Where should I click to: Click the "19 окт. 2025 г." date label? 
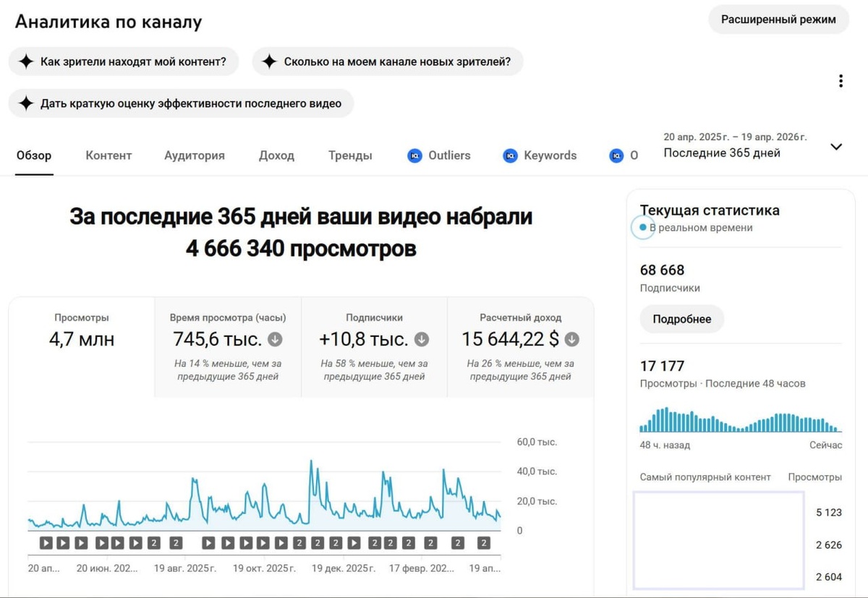coord(264,568)
